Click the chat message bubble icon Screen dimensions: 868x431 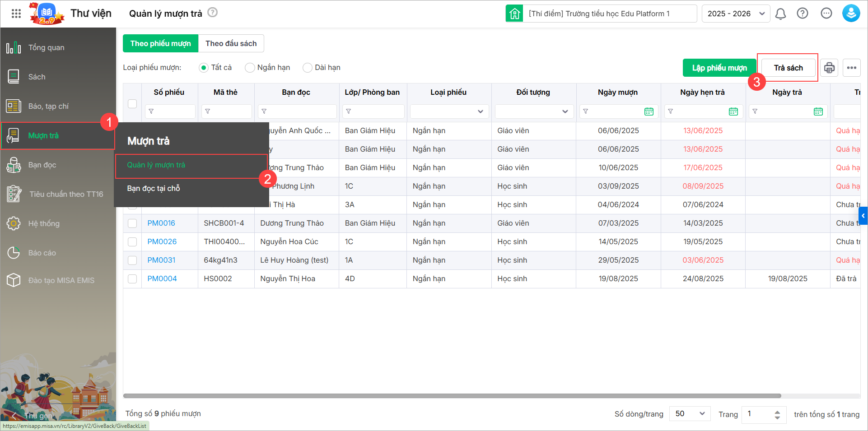(826, 14)
